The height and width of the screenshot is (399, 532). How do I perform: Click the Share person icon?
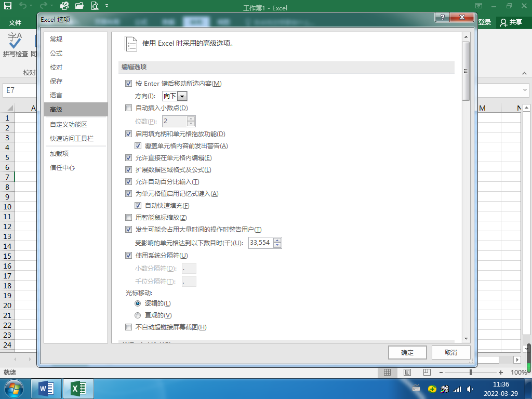(503, 23)
